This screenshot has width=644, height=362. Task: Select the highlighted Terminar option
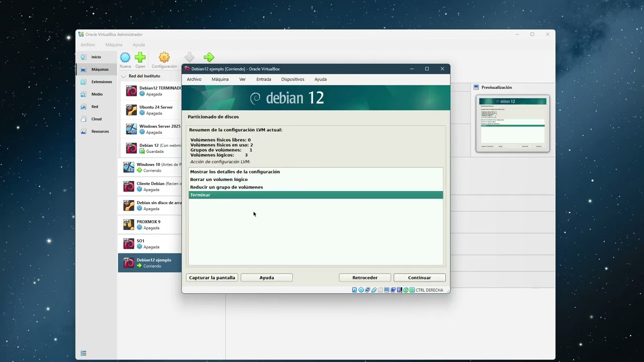[315, 195]
